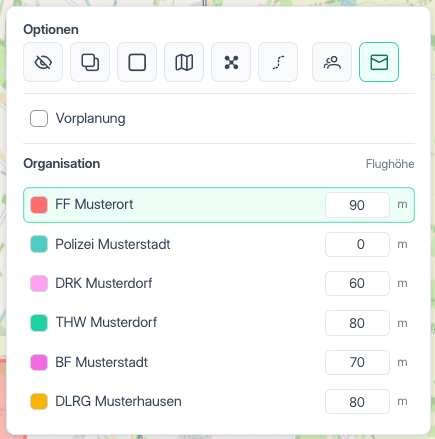Click the green THW Musterdorf color swatch
The height and width of the screenshot is (439, 435).
click(39, 323)
